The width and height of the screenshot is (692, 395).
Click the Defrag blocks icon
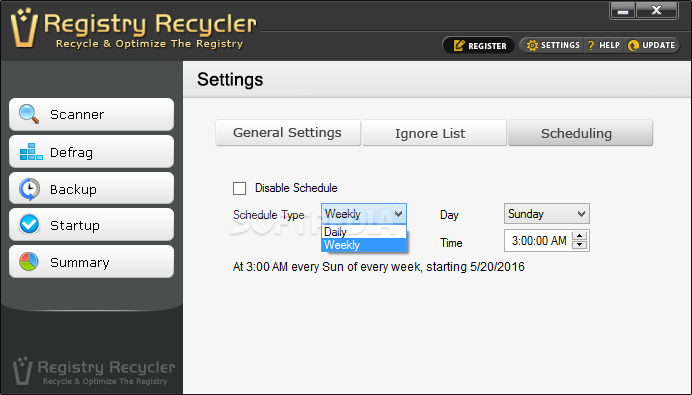point(31,152)
